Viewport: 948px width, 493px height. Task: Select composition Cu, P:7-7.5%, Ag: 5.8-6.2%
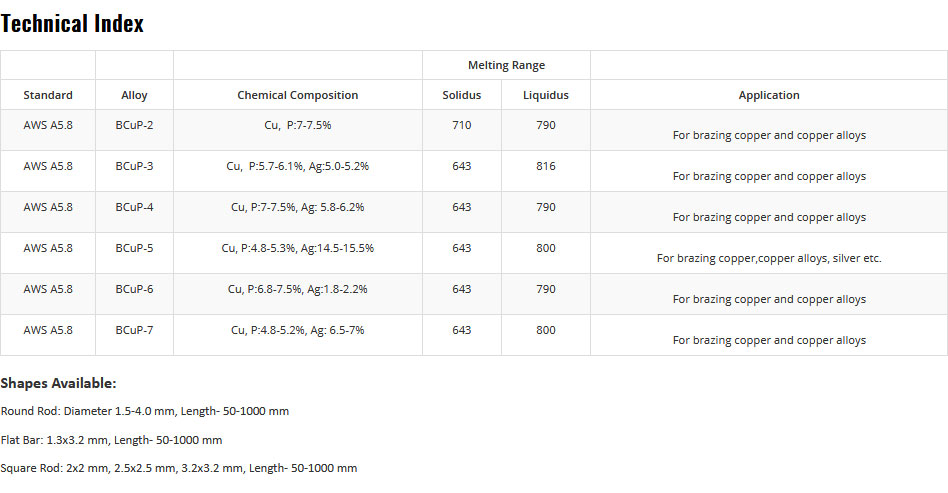click(x=297, y=207)
